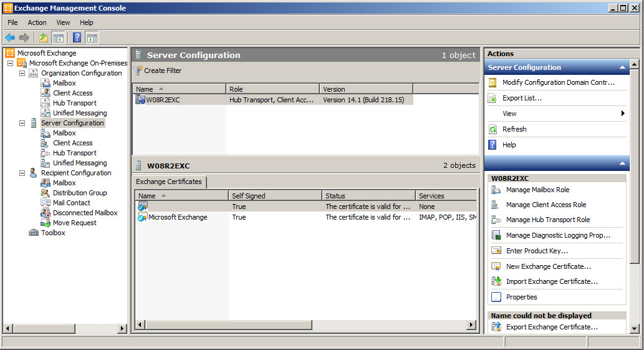This screenshot has height=350, width=644.
Task: Collapse the Server Configuration actions section
Action: click(622, 67)
